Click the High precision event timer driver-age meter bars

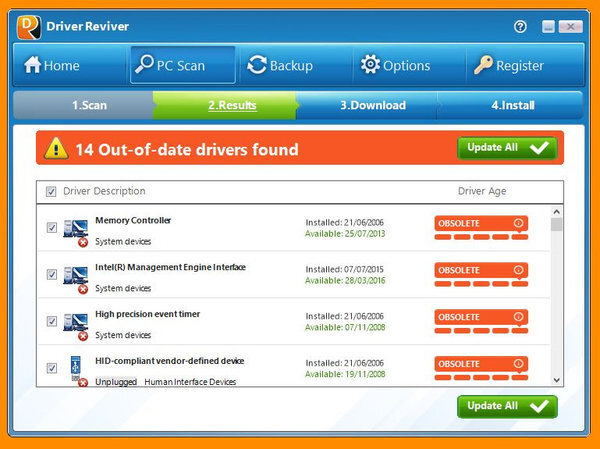(481, 331)
